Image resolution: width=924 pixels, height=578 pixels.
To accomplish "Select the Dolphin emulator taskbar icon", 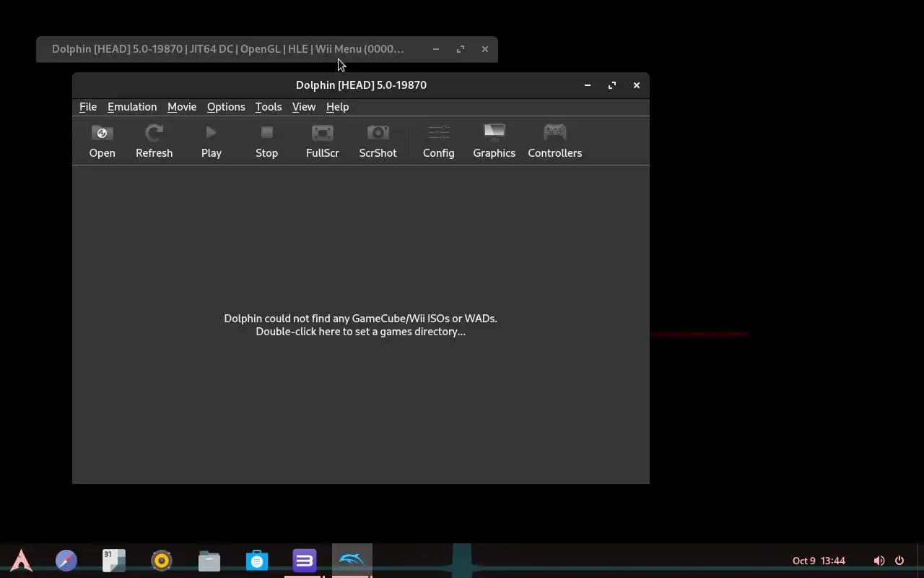I will (352, 561).
